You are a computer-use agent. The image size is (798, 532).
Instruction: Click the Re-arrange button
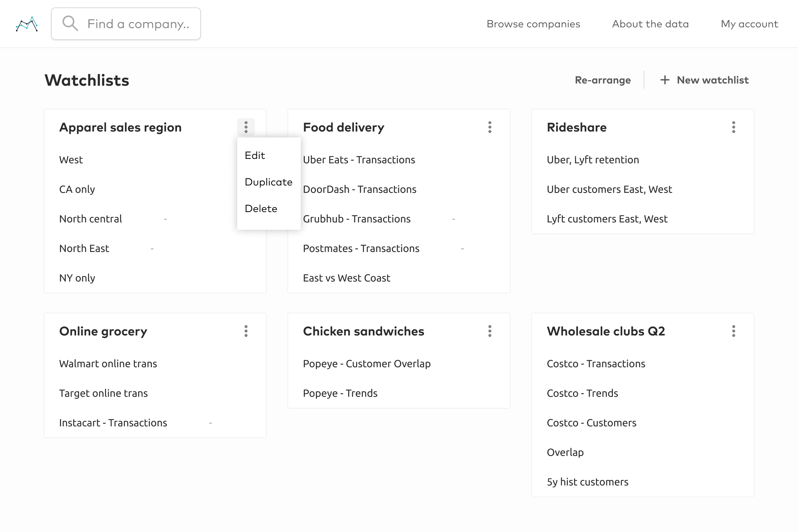(x=603, y=80)
